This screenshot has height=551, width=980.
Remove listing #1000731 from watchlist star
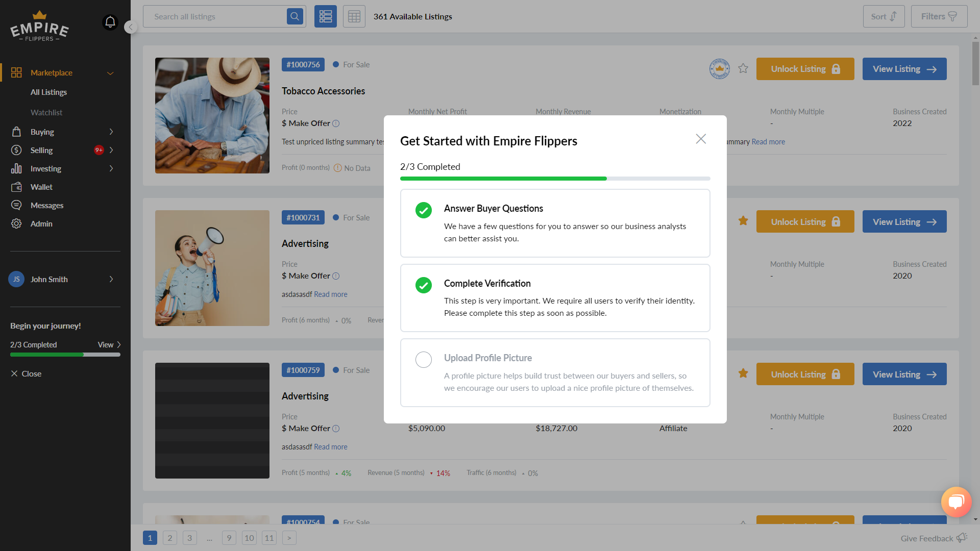click(x=743, y=220)
